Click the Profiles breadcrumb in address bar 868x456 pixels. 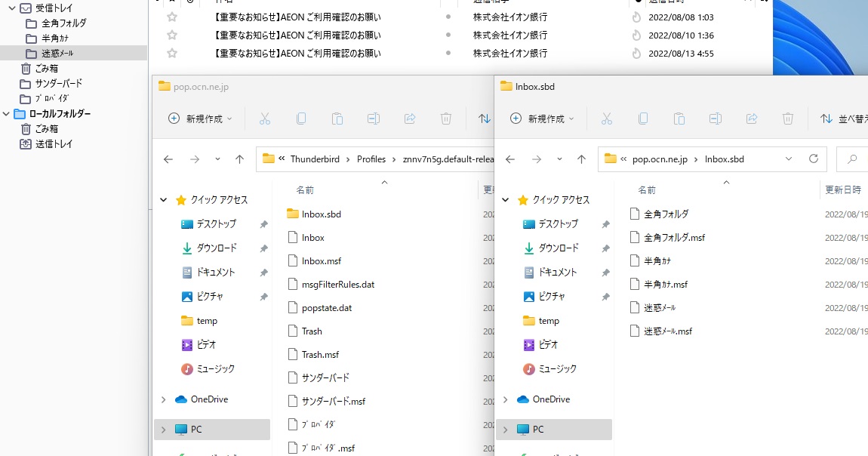(x=371, y=159)
